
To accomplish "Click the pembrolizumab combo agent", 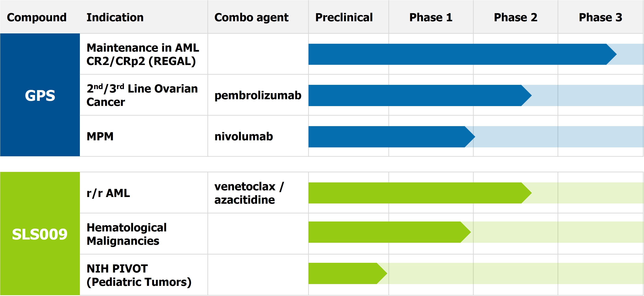I will tap(258, 95).
